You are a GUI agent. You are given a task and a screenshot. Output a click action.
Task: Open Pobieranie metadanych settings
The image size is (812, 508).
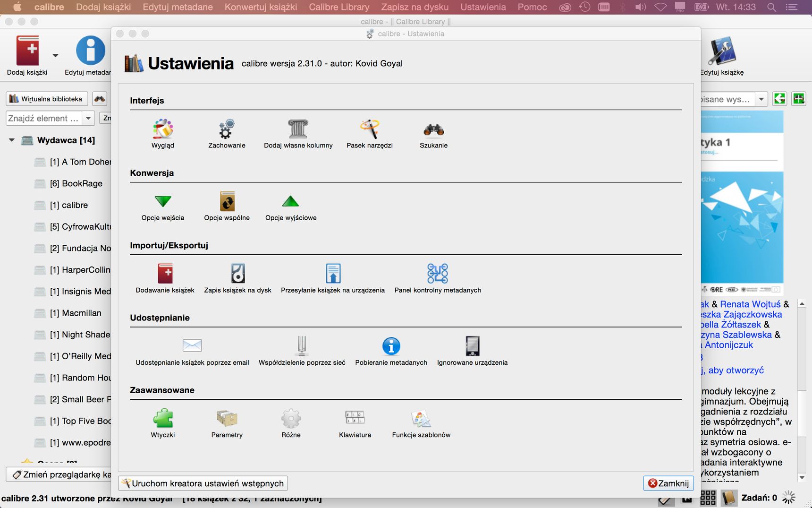click(391, 351)
